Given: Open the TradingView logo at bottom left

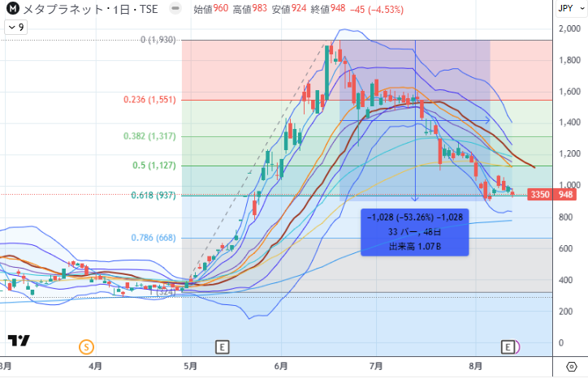Looking at the screenshot, I should (x=18, y=341).
